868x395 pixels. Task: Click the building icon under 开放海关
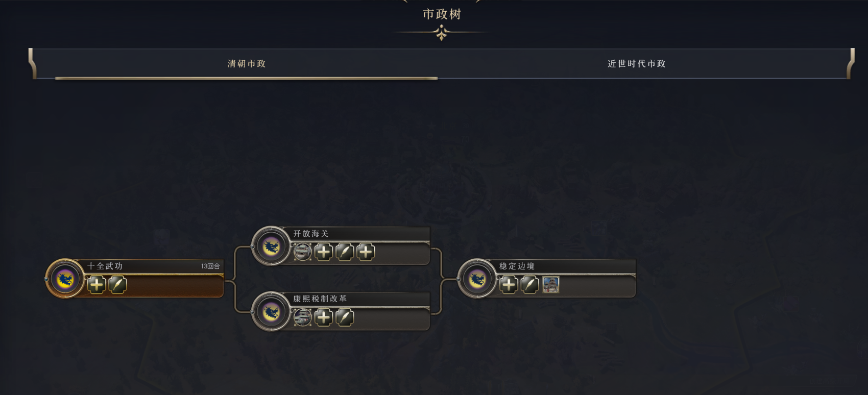click(302, 252)
